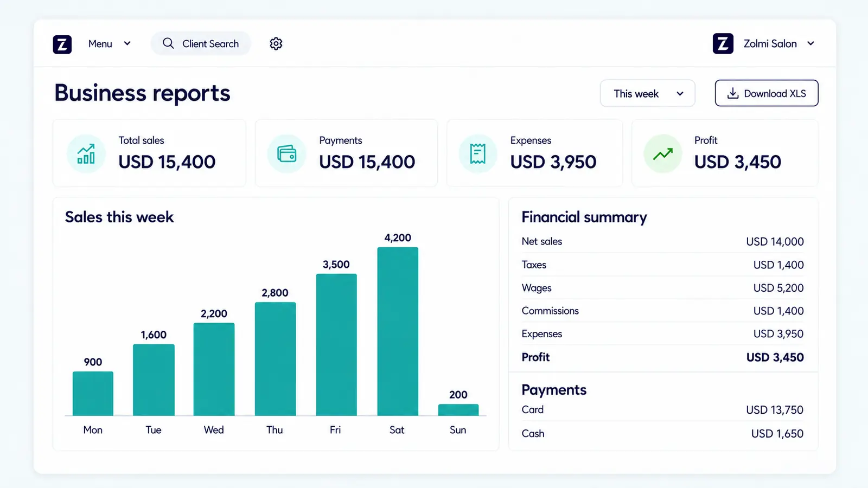The height and width of the screenshot is (488, 868).
Task: Click the USD 14,000 net sales amount
Action: (775, 241)
